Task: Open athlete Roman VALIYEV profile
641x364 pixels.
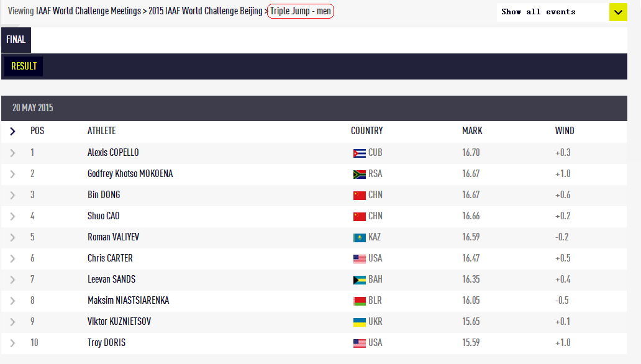Action: (113, 237)
